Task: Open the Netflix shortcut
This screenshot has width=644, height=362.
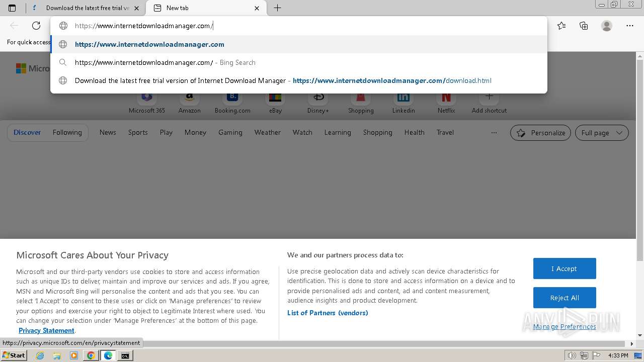Action: (446, 103)
